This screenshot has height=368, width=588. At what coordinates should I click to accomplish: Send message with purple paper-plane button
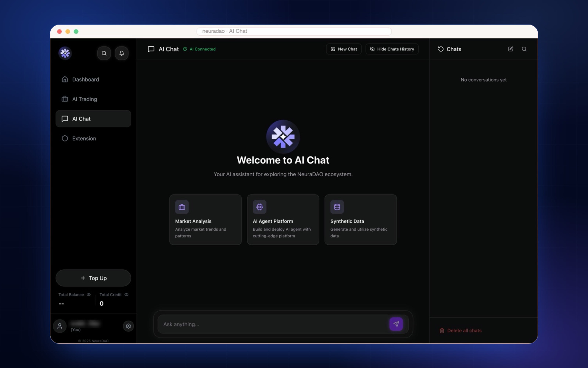(396, 324)
